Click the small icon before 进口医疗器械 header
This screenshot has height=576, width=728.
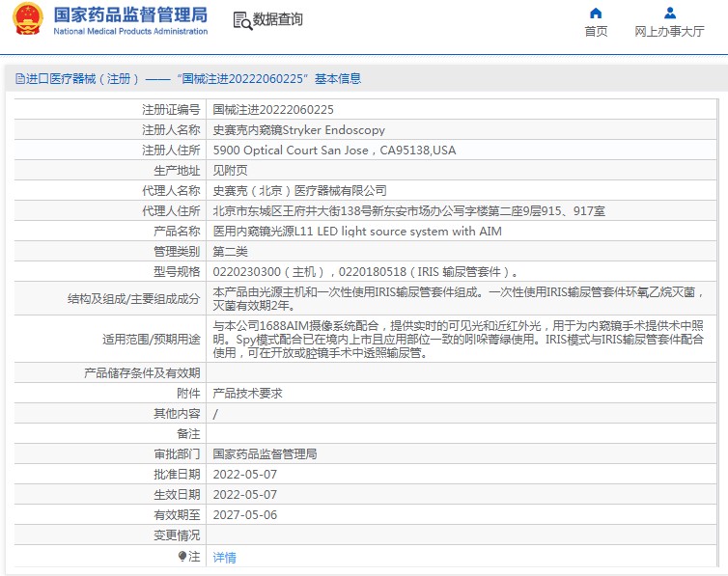pyautogui.click(x=18, y=78)
